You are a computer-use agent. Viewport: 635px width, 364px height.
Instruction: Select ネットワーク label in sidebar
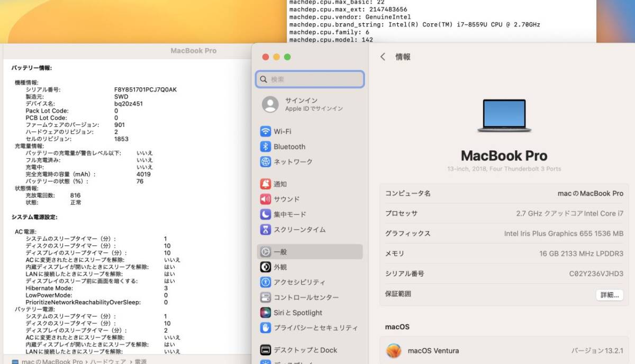[x=293, y=161]
